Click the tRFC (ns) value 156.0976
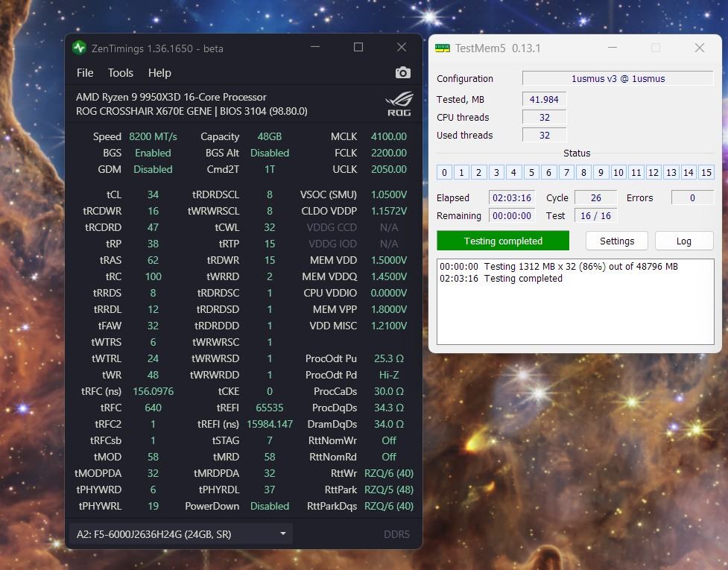This screenshot has height=570, width=728. click(x=153, y=391)
